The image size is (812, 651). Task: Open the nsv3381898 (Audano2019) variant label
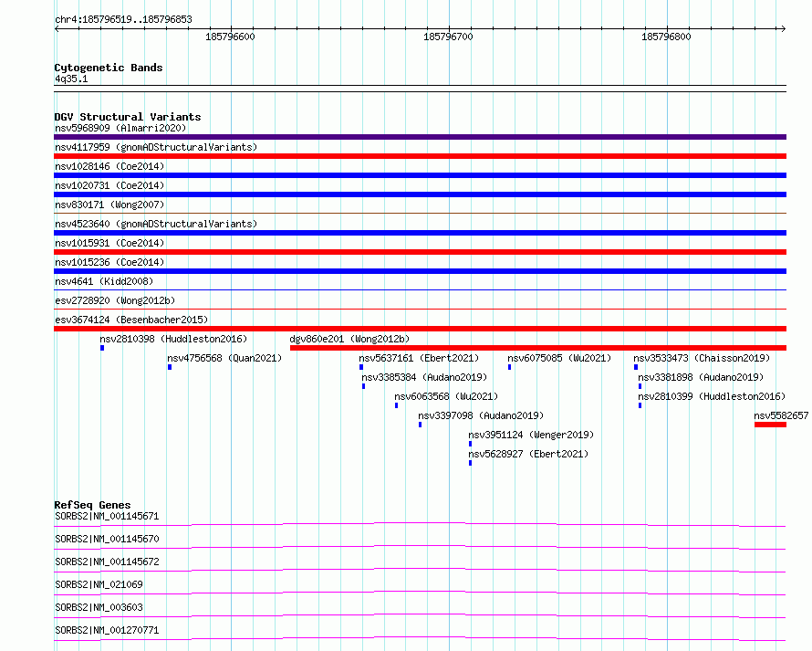(701, 377)
